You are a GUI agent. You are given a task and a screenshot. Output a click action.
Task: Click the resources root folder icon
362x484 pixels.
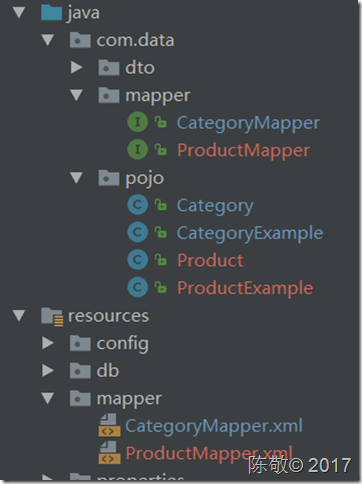click(52, 317)
